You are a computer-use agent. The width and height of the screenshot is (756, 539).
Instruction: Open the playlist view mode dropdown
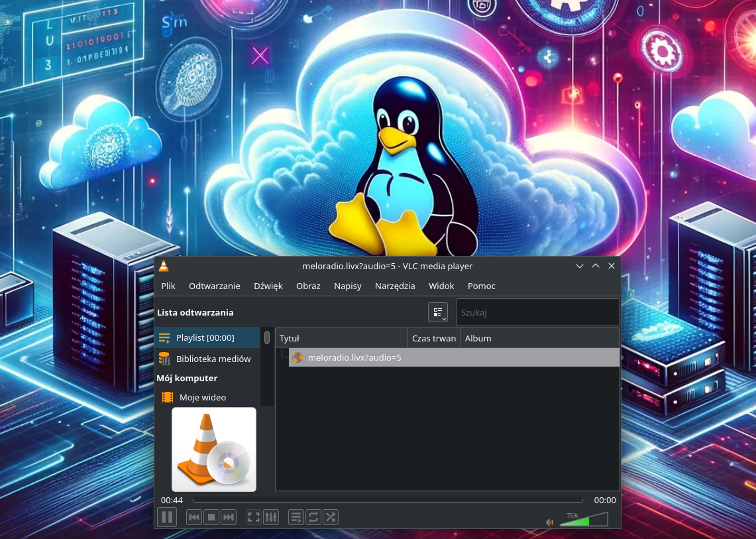438,312
